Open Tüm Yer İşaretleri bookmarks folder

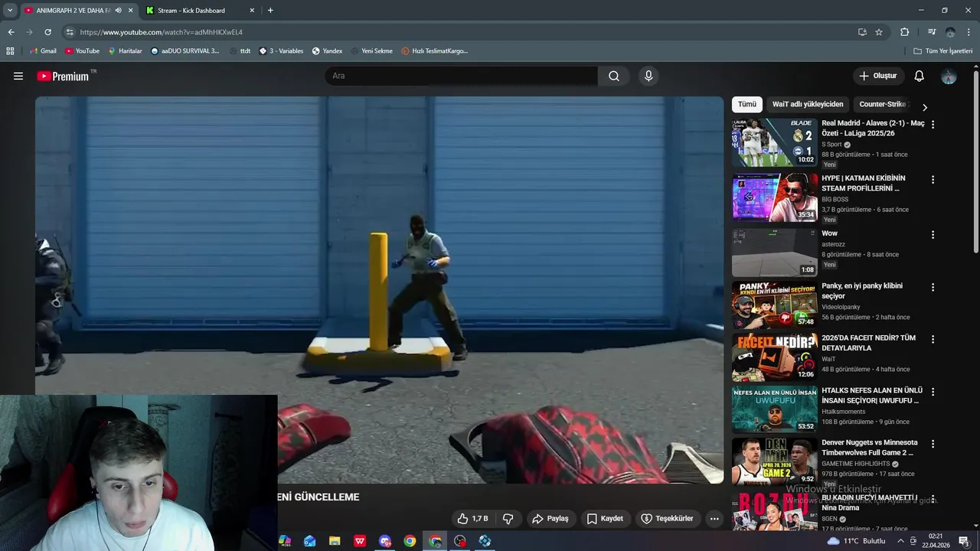[x=942, y=51]
